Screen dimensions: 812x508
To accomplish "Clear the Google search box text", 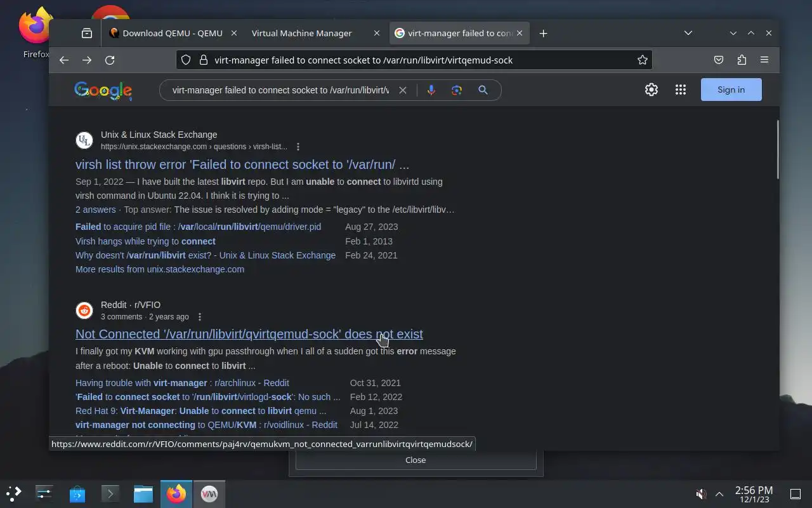I will pyautogui.click(x=402, y=90).
